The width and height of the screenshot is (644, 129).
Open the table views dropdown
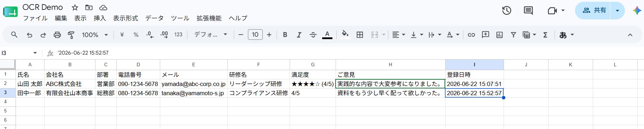tap(534, 35)
